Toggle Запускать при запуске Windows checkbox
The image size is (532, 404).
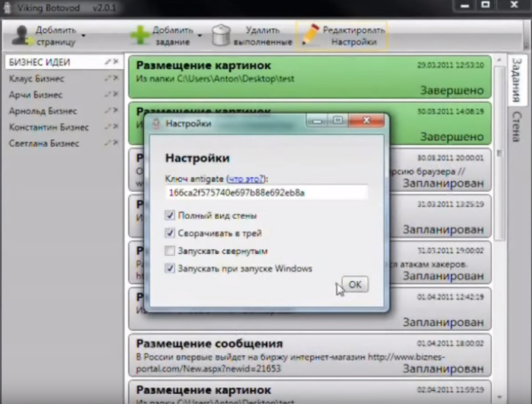tap(170, 268)
